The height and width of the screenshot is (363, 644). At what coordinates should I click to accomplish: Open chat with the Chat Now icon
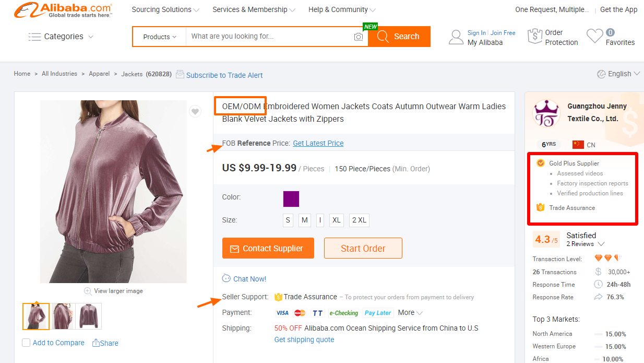[227, 278]
